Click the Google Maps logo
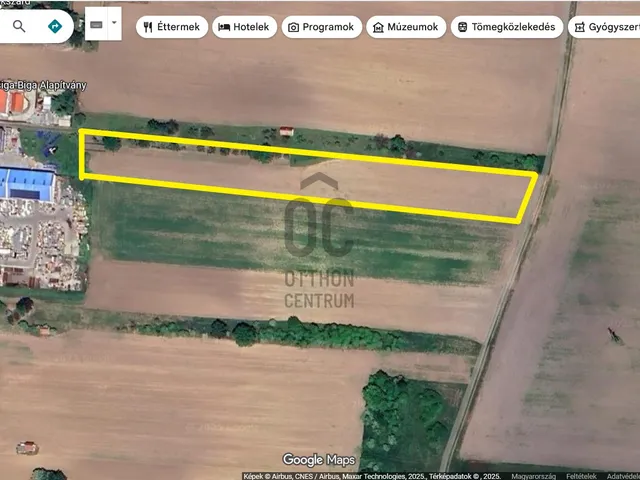 [x=319, y=460]
